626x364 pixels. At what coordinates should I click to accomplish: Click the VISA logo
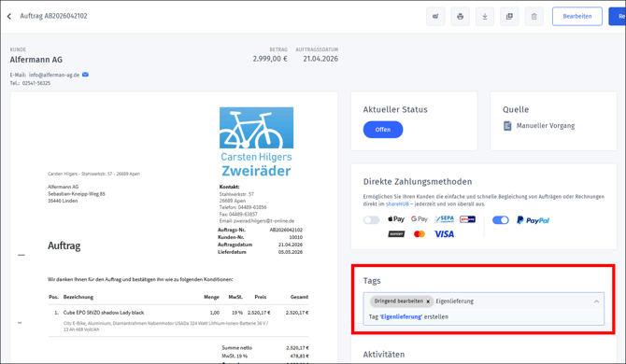(x=444, y=234)
